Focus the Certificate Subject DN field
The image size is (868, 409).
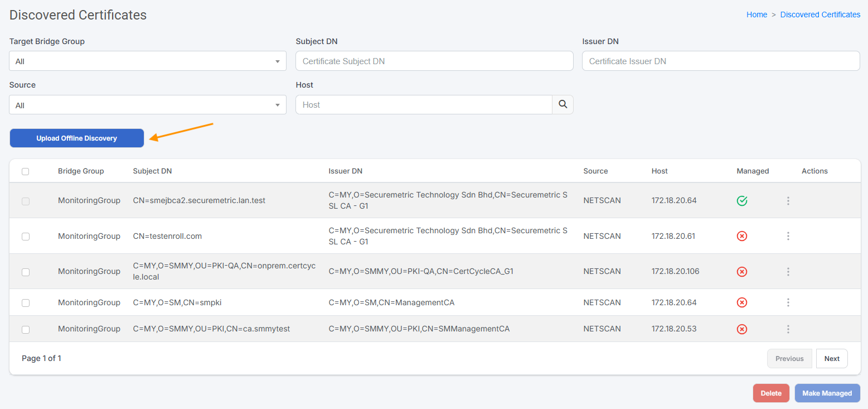(x=434, y=61)
